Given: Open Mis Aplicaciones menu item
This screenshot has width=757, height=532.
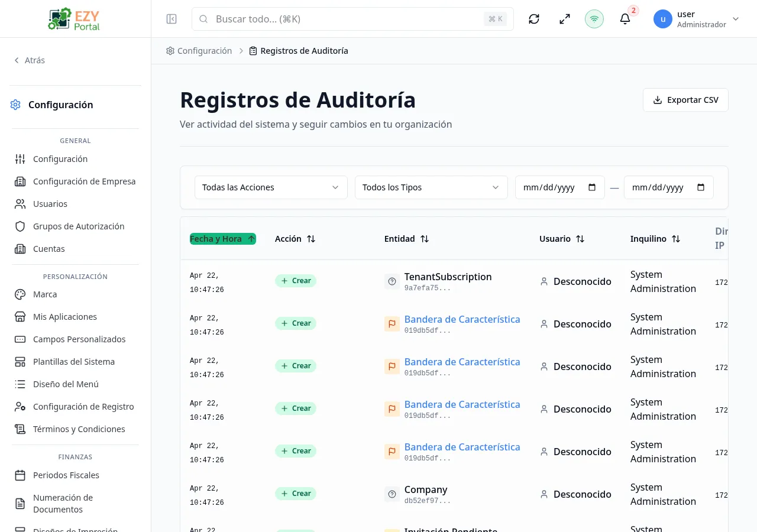Looking at the screenshot, I should coord(76,317).
